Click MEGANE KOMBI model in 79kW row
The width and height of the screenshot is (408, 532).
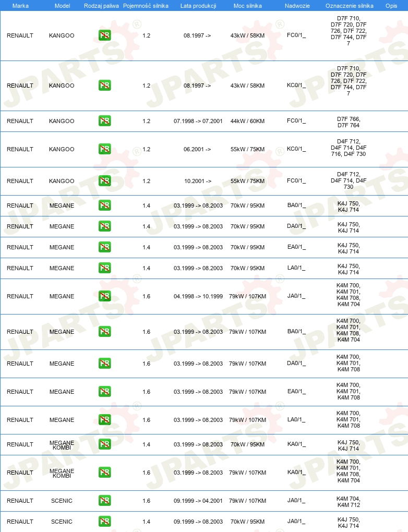click(x=62, y=473)
